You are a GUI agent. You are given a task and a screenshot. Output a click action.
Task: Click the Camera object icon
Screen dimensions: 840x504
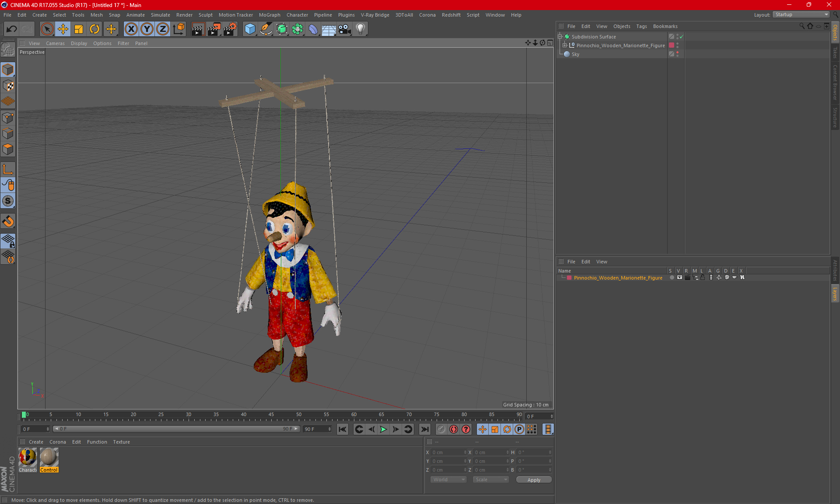(x=345, y=29)
